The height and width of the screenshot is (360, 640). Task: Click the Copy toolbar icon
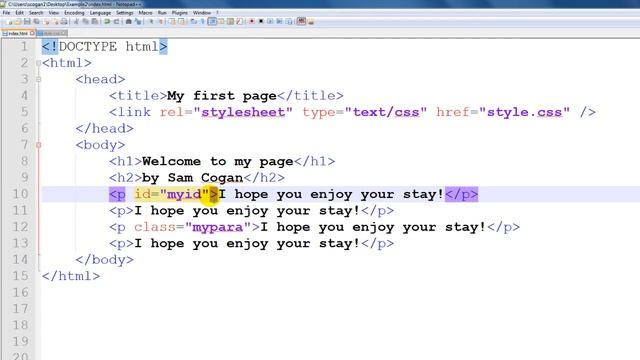[85, 21]
